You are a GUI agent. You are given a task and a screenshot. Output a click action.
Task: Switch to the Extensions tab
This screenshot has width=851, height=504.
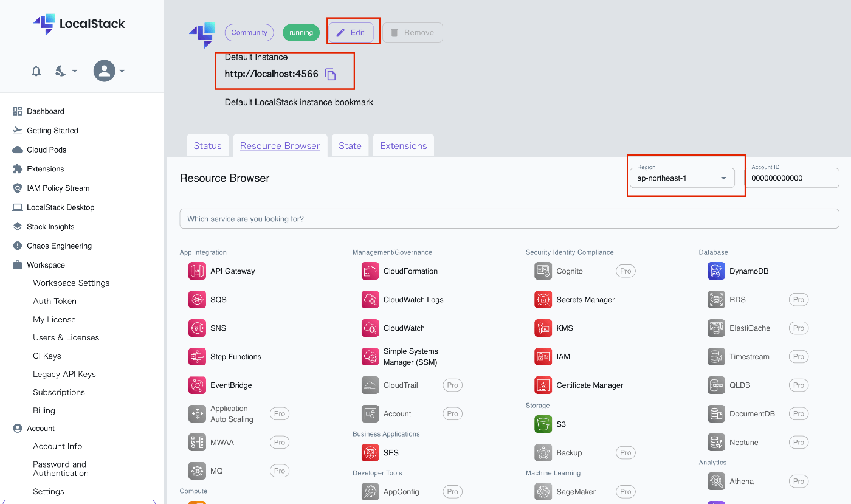pos(404,146)
